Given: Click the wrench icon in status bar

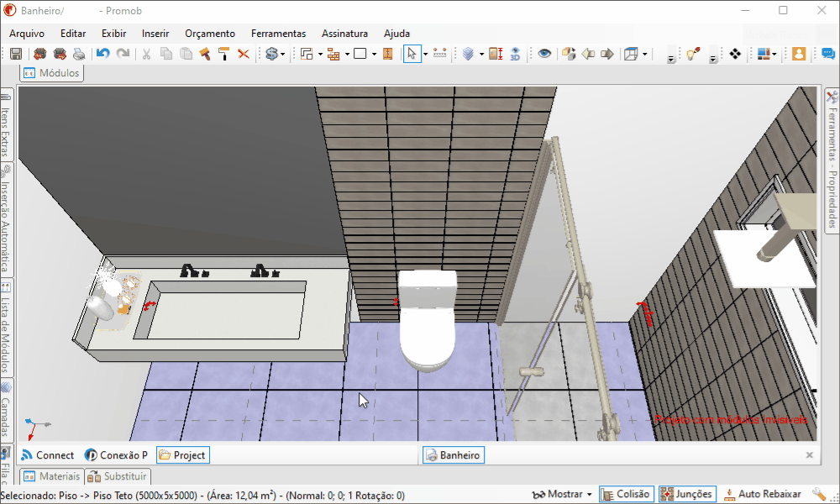Looking at the screenshot, I should [818, 495].
